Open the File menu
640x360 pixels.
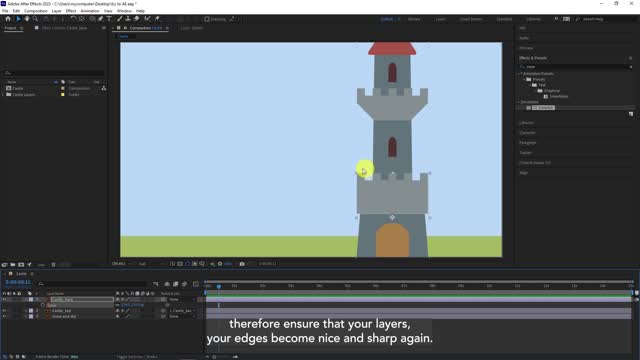pyautogui.click(x=5, y=11)
